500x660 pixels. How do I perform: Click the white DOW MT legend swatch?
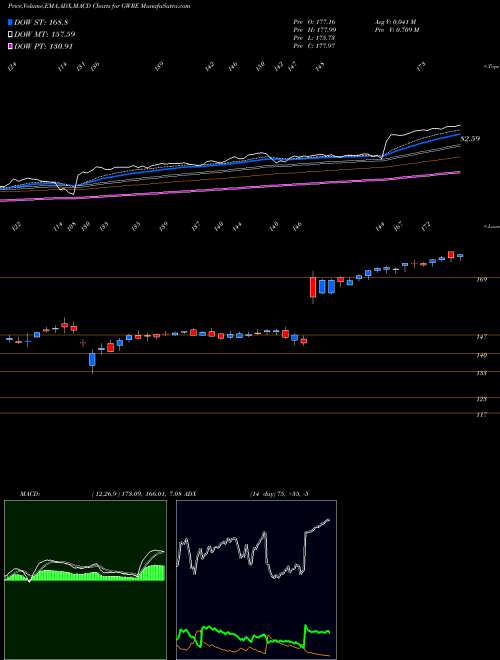pyautogui.click(x=11, y=34)
